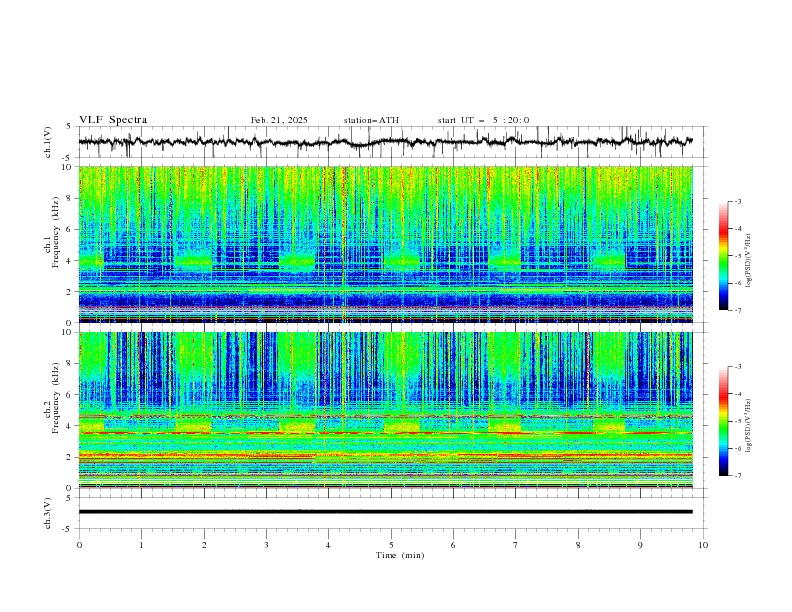The image size is (792, 612).
Task: Click tick label 10 on the Time axis
Action: point(703,545)
